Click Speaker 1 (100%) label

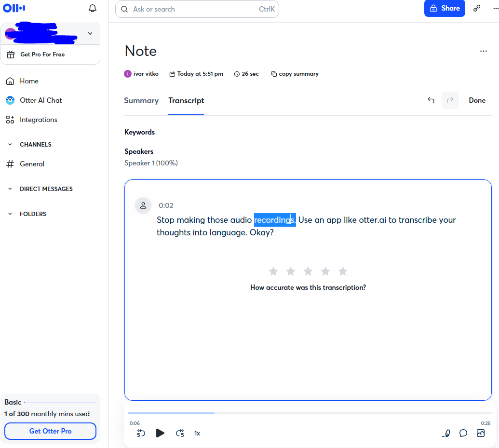coord(151,163)
